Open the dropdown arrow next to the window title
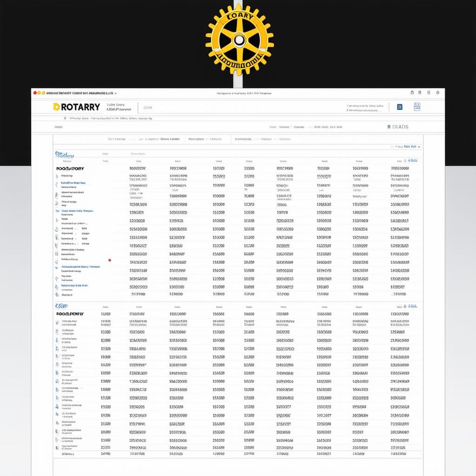Viewport: 476px width, 476px height. click(116, 93)
